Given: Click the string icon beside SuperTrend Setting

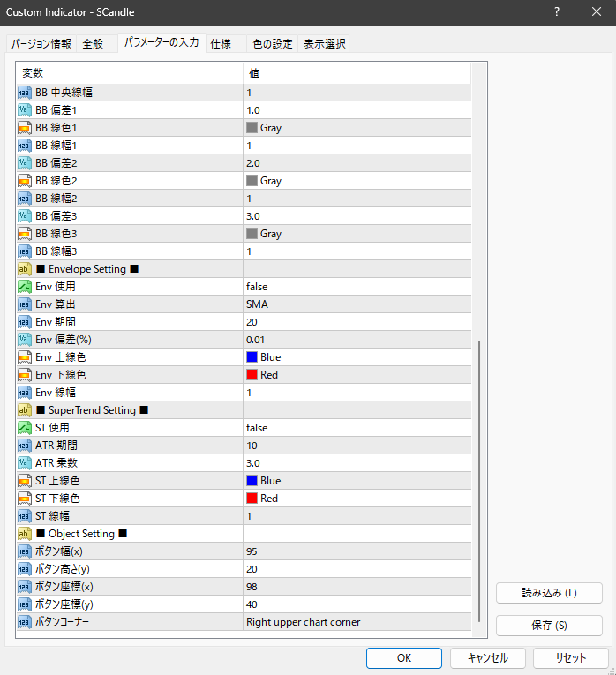Looking at the screenshot, I should [x=25, y=410].
